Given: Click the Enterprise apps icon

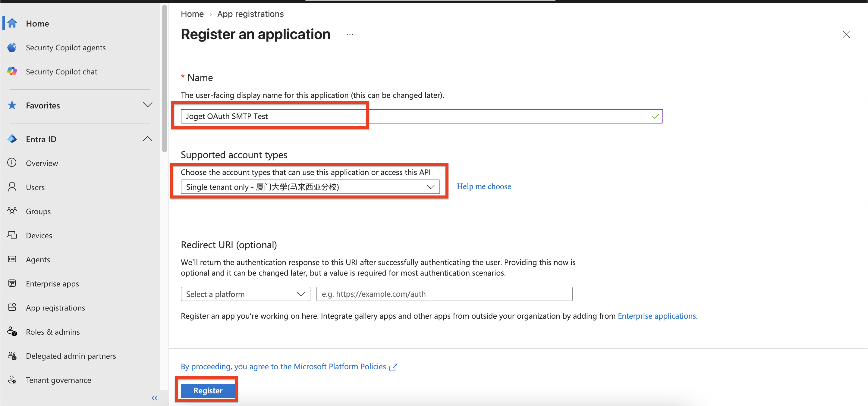Looking at the screenshot, I should (x=12, y=283).
